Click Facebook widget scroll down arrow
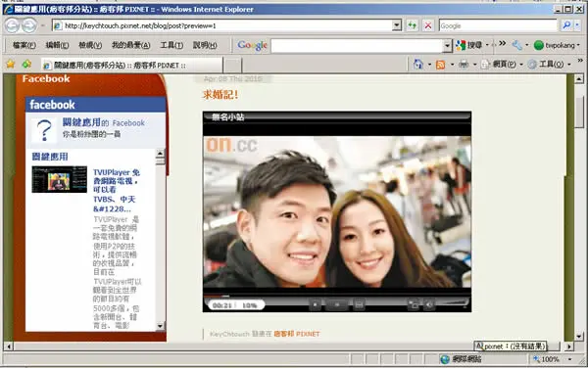Viewport: 588px width, 368px height. point(160,326)
